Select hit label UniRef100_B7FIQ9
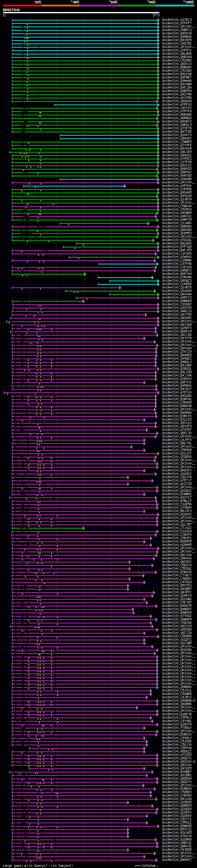197x868 pixels. [177, 247]
